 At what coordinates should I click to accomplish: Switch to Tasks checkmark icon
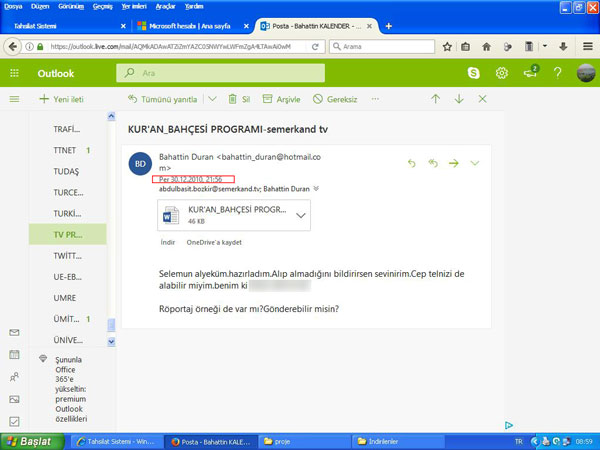(14, 421)
